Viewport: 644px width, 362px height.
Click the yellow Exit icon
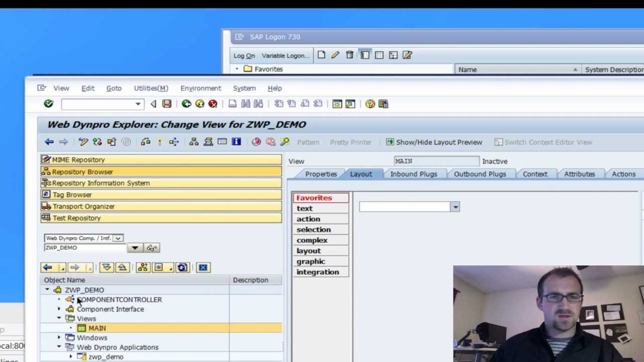(x=200, y=104)
